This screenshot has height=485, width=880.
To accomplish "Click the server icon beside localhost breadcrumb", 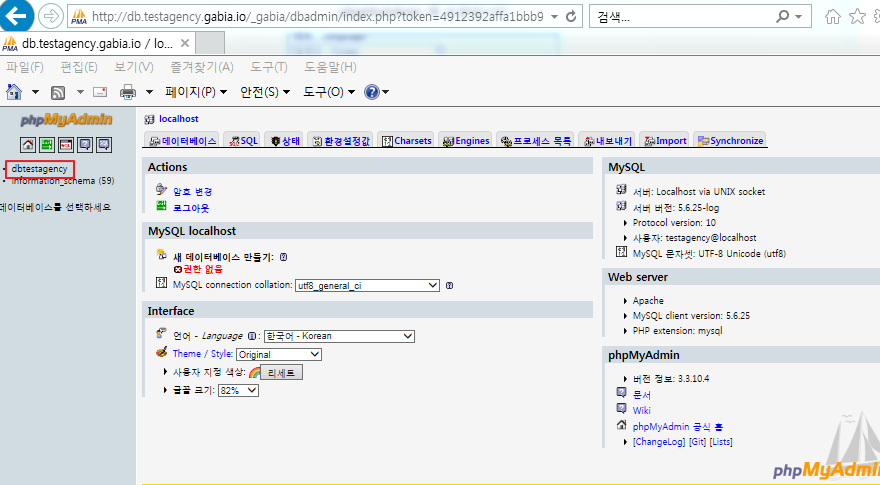I will pos(149,119).
